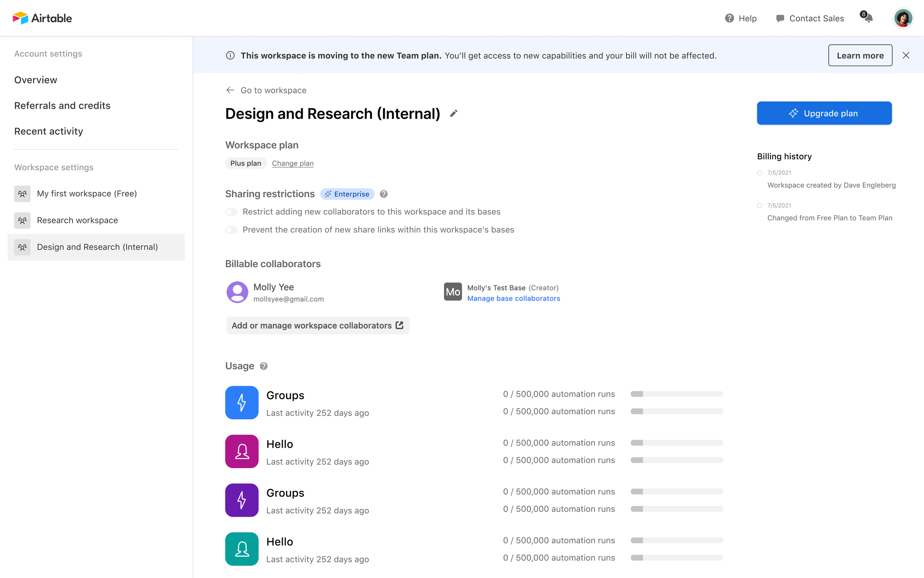The height and width of the screenshot is (578, 924).
Task: Click the pink Hello base icon
Action: tap(242, 452)
